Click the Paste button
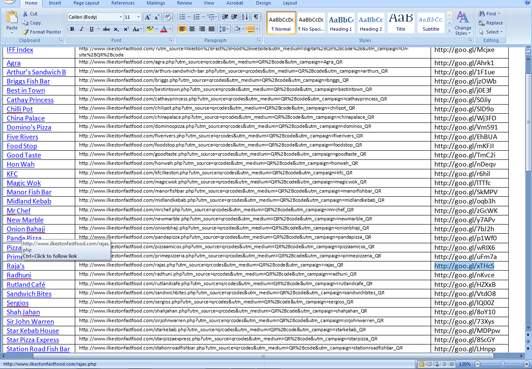 (x=12, y=21)
